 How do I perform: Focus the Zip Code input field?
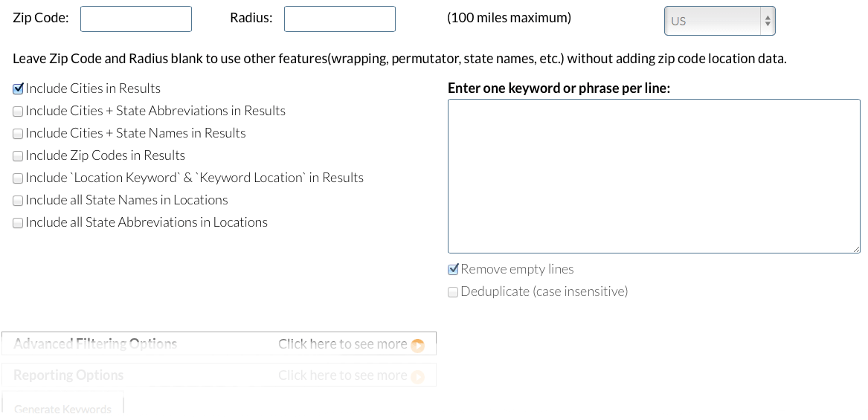136,19
